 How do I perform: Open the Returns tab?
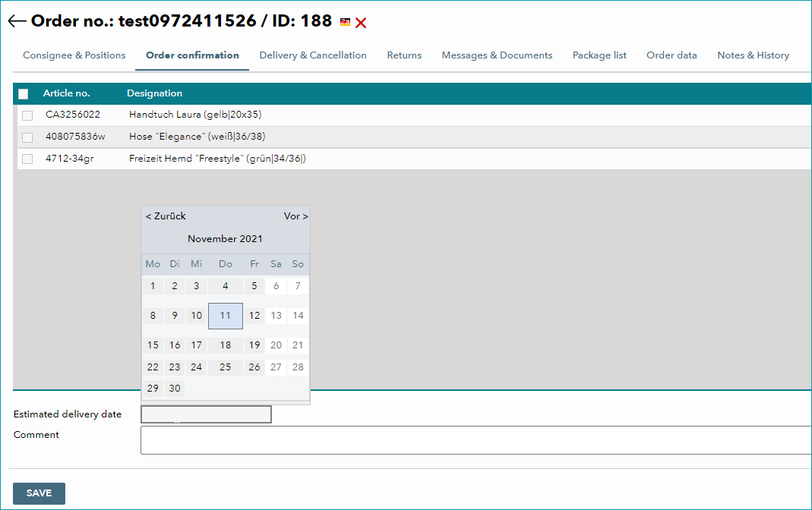tap(404, 55)
